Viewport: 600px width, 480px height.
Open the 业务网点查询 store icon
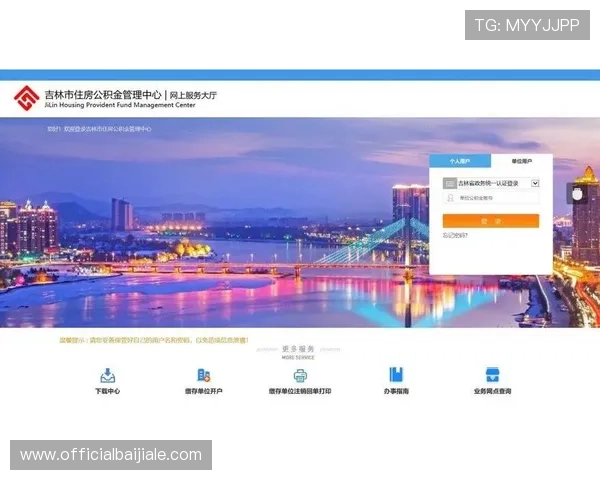tap(492, 375)
